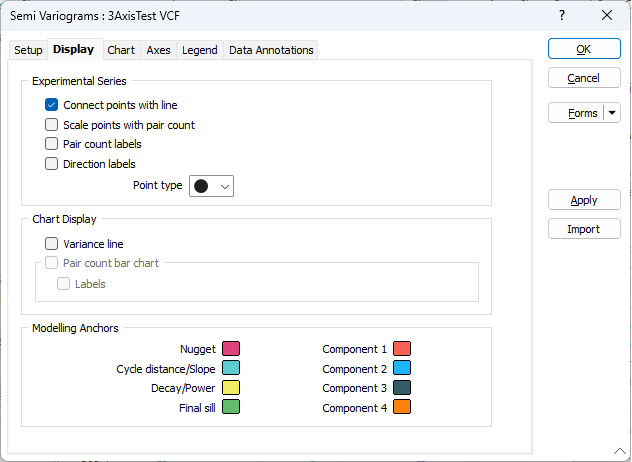Select the Component 4 orange swatch

pos(402,407)
